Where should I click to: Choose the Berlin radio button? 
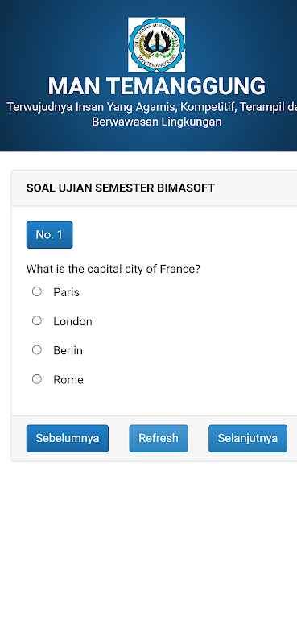37,350
